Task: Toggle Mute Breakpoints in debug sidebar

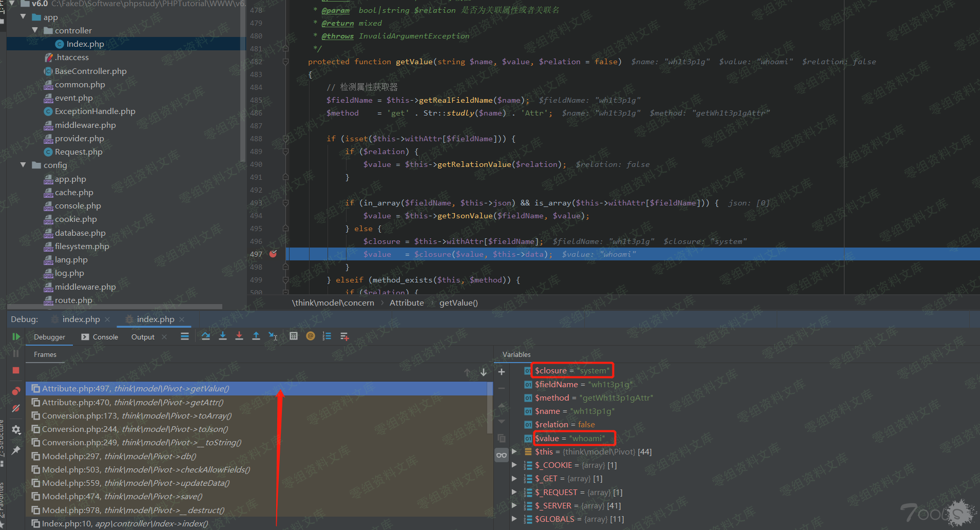Action: [16, 409]
